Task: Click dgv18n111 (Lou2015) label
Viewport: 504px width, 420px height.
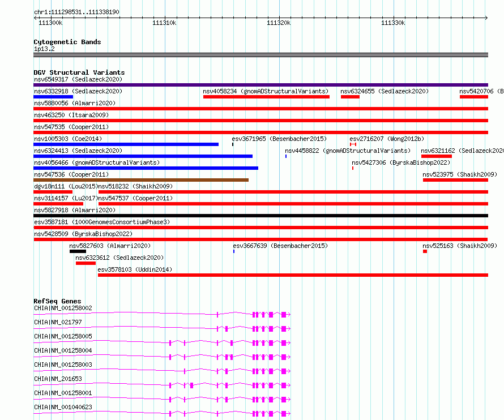Action: click(66, 186)
